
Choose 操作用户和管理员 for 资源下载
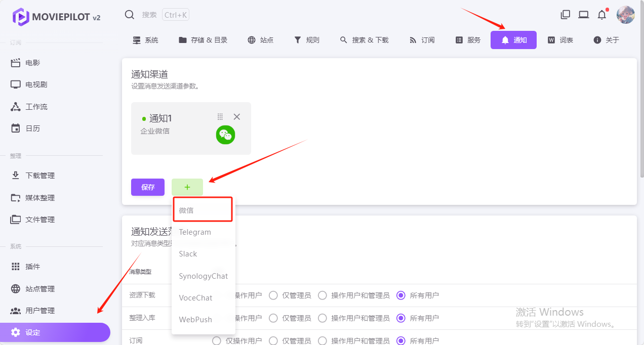coord(323,295)
